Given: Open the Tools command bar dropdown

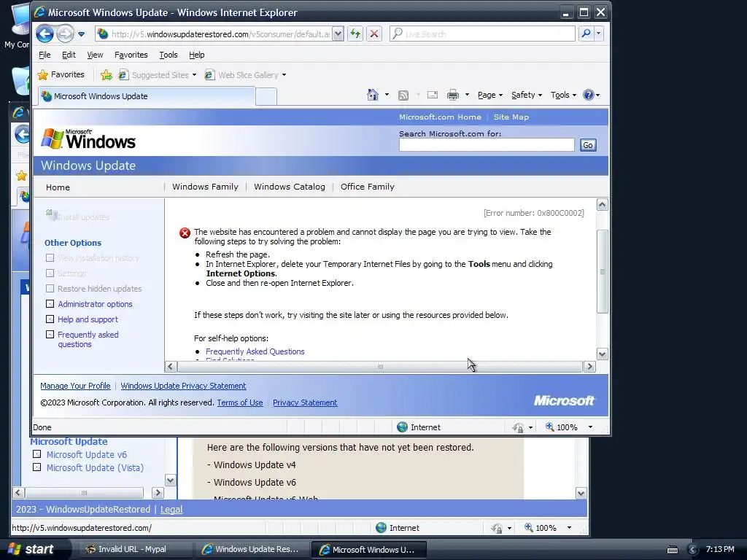Looking at the screenshot, I should 563,95.
